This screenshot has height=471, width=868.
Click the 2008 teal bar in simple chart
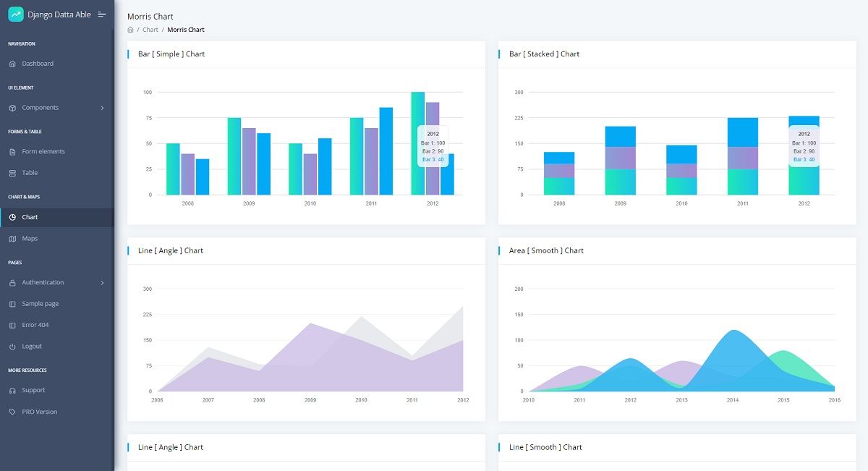[x=173, y=169]
